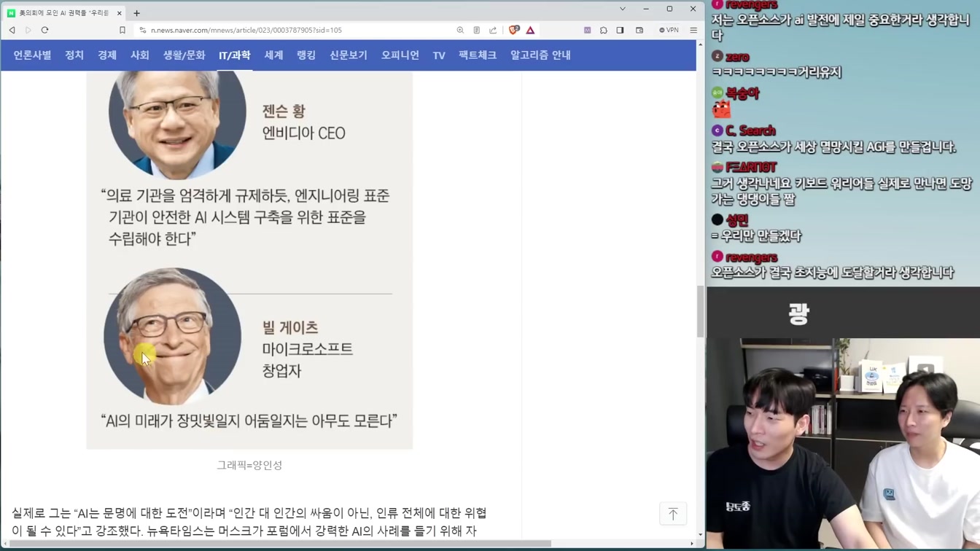980x551 pixels.
Task: Click the 마이크로소프트 label in the graphic
Action: pos(308,349)
